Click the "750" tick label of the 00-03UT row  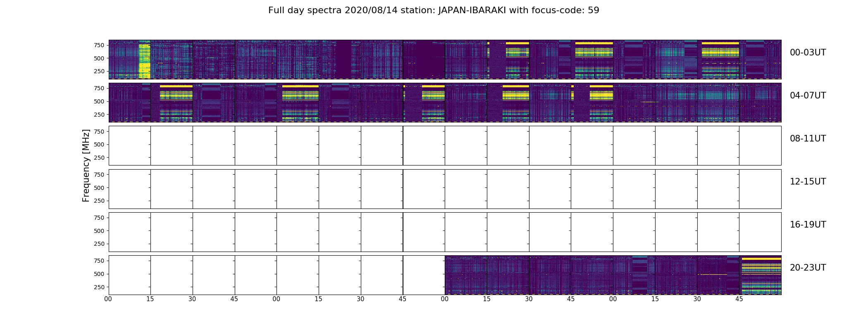99,45
